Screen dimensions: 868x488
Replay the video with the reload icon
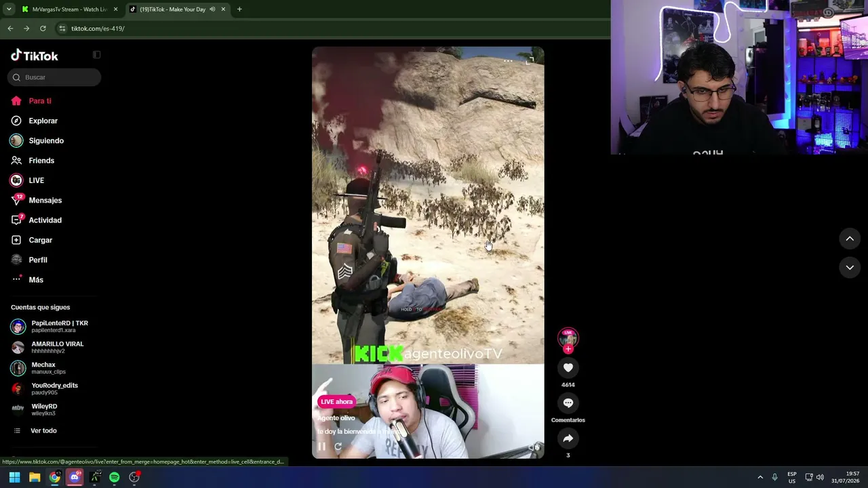338,446
